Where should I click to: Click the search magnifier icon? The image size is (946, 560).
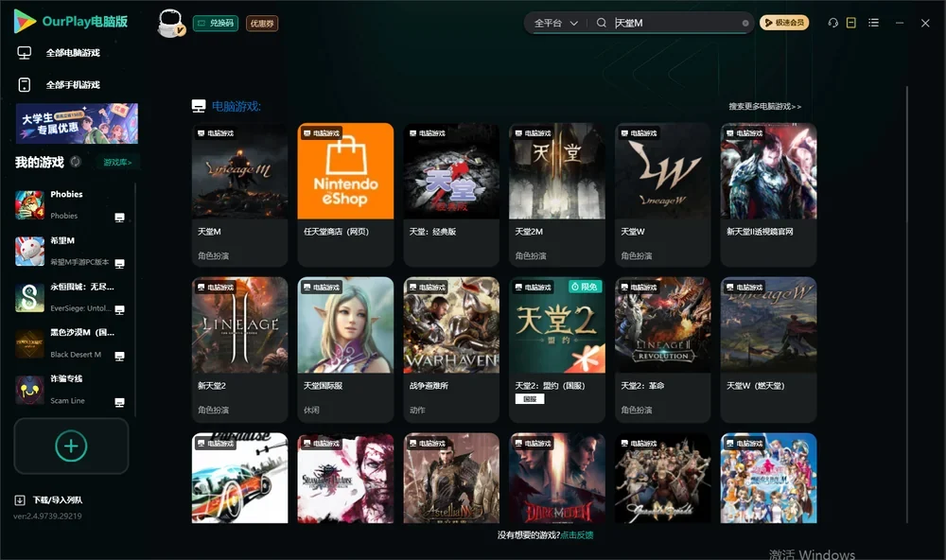(x=601, y=23)
